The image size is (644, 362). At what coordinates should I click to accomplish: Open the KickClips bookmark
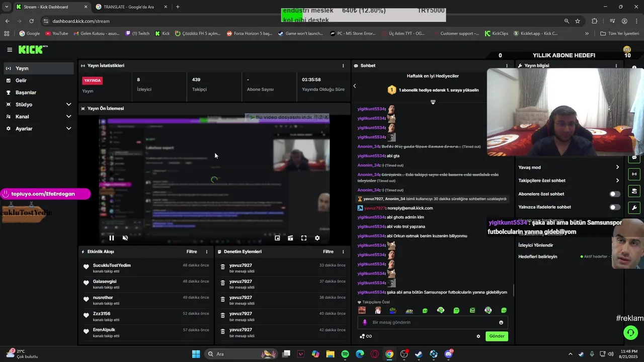click(497, 34)
